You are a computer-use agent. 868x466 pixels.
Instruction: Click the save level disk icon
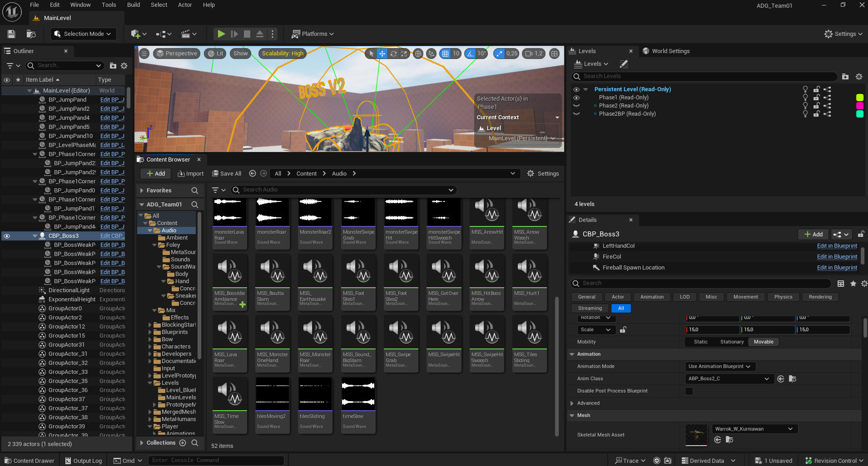(11, 34)
